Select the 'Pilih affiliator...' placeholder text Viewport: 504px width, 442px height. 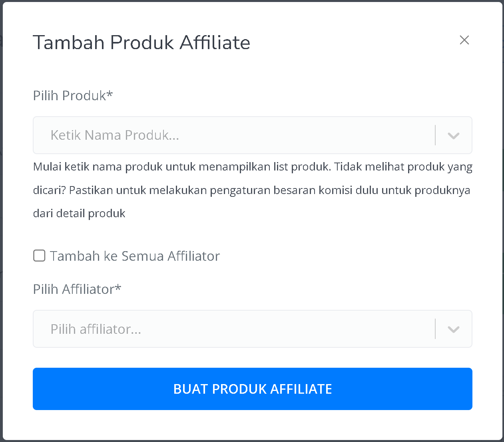(96, 329)
